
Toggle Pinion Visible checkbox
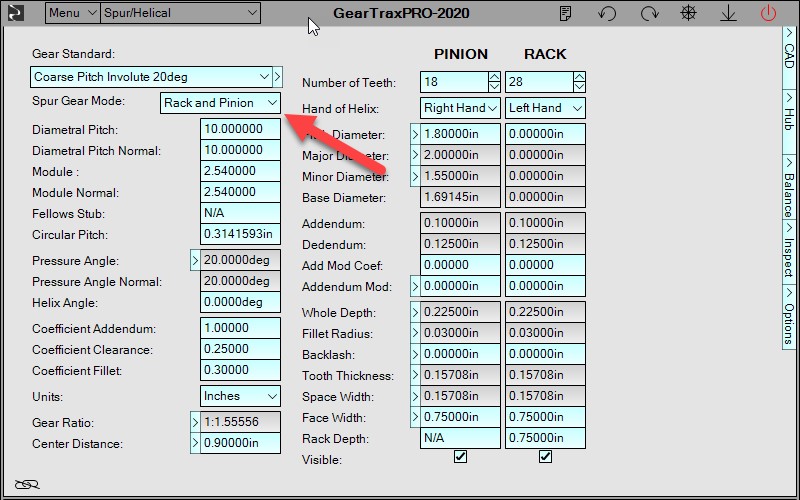(460, 457)
